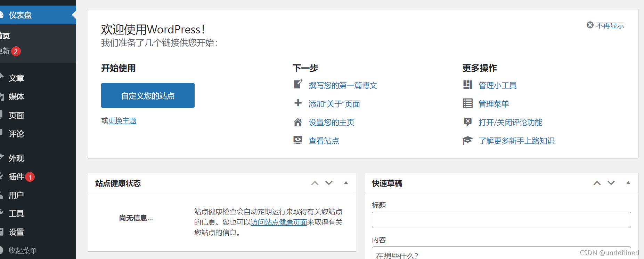Click the comment icon beside 打开/关闭评论功能

tap(468, 122)
